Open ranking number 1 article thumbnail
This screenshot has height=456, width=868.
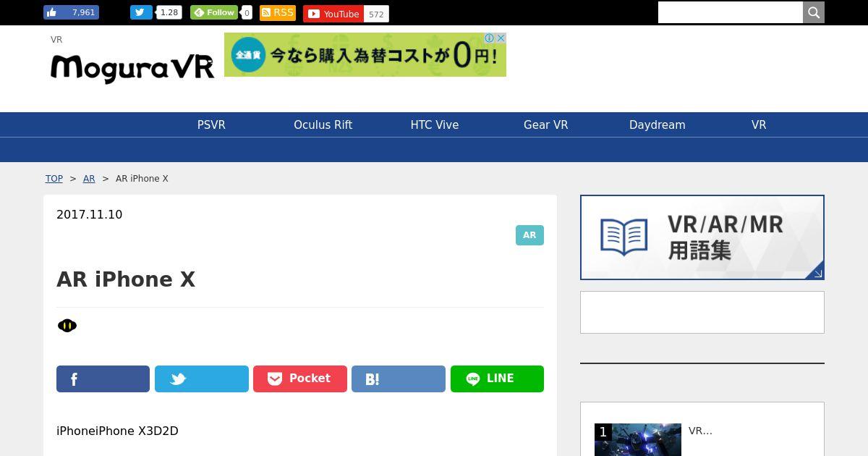tap(638, 439)
